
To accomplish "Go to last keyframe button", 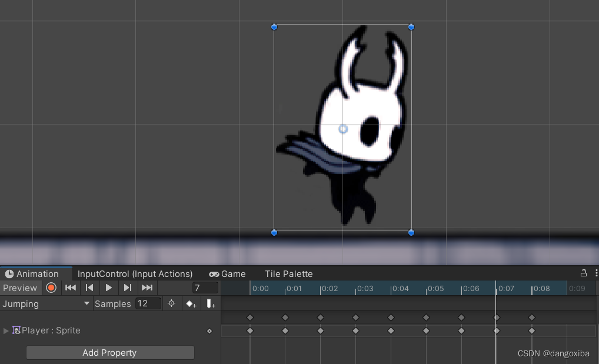I will [x=147, y=288].
